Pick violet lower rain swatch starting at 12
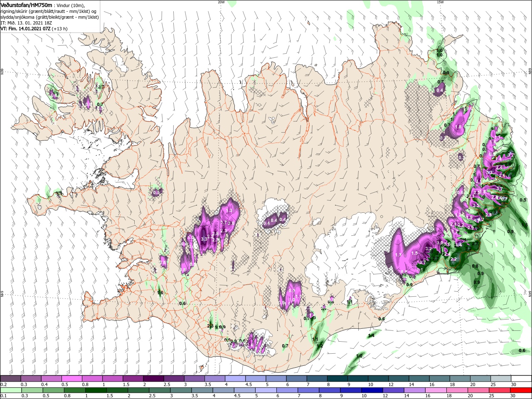Image resolution: width=532 pixels, height=399 pixels. click(x=393, y=390)
